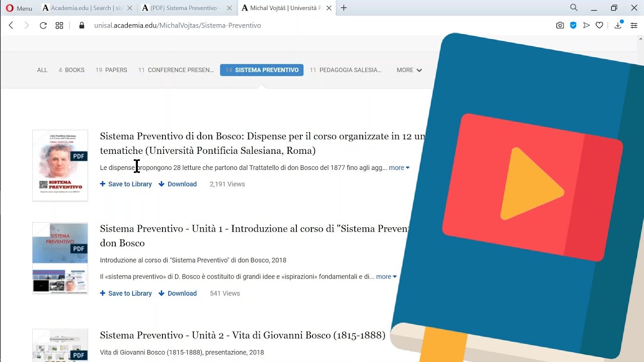Image resolution: width=644 pixels, height=362 pixels.
Task: Open the Dispense per il corso title link
Action: (263, 143)
